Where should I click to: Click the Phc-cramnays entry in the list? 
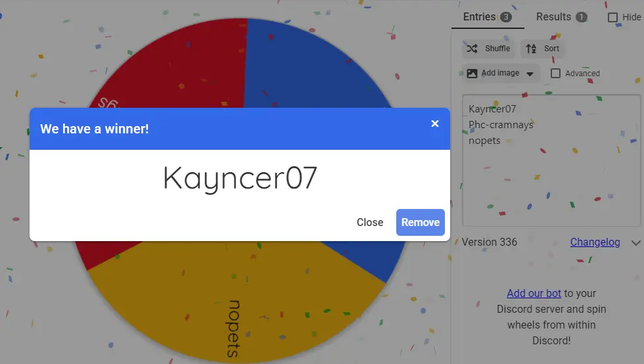point(501,124)
